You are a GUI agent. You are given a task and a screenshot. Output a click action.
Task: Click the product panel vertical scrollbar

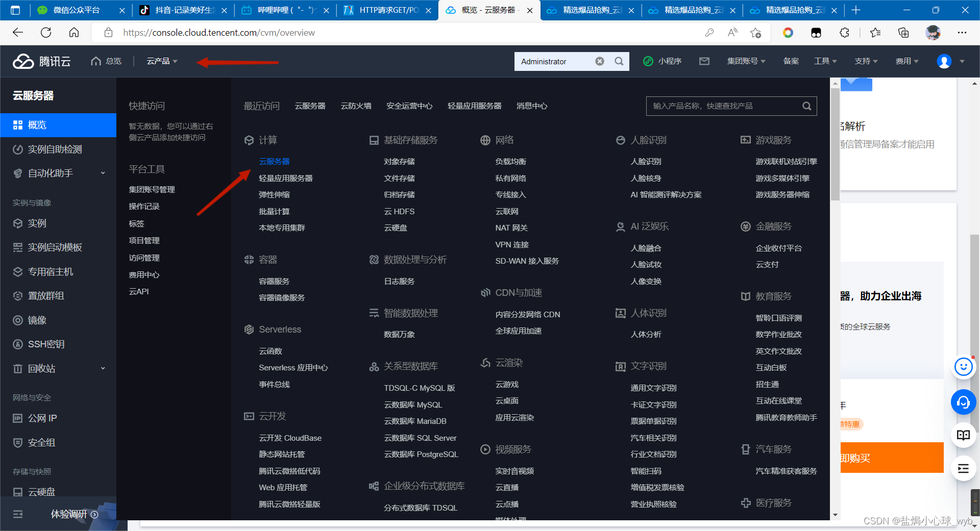pyautogui.click(x=835, y=144)
